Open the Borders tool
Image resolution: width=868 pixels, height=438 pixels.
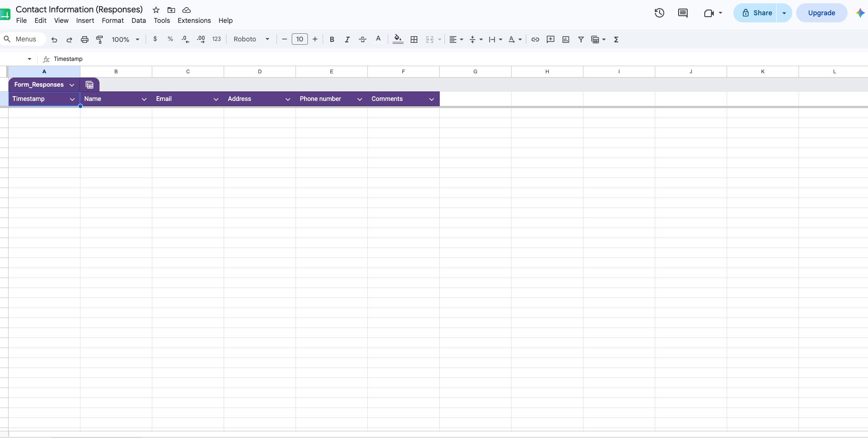pos(414,40)
